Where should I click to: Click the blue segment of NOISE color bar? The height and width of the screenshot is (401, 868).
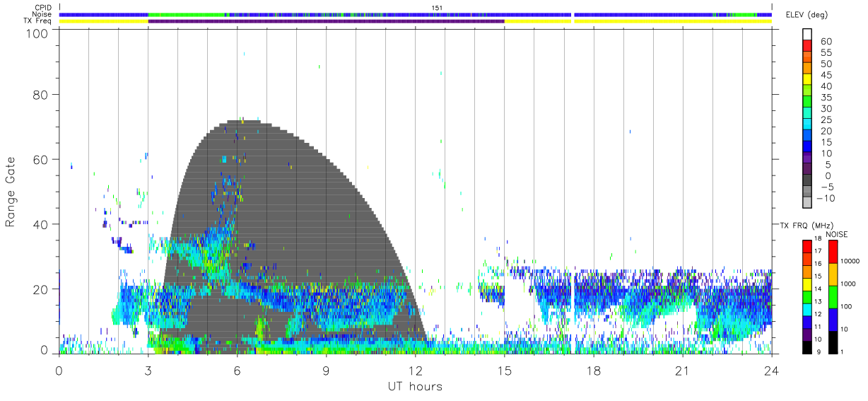832,320
